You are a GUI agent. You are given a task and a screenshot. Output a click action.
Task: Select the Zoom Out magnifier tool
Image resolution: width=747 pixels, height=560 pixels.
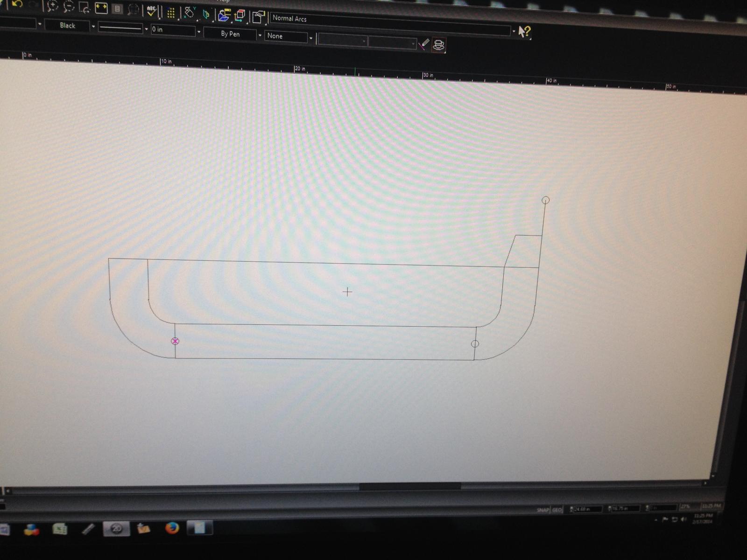tap(69, 7)
